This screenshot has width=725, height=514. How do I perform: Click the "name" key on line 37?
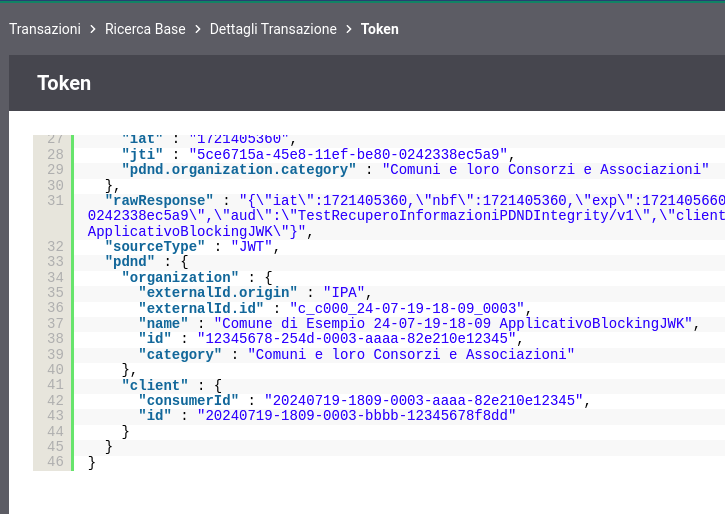click(163, 324)
